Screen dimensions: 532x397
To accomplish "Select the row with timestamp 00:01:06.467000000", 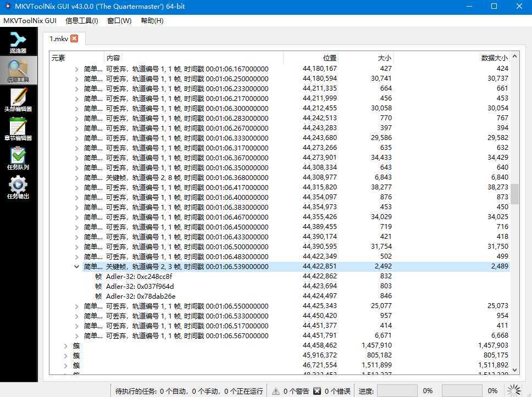I will pyautogui.click(x=296, y=217).
